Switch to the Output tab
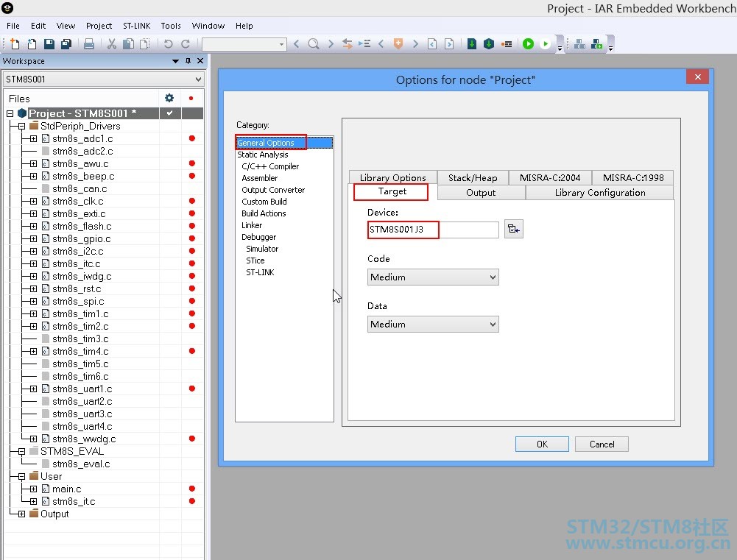 (x=481, y=193)
